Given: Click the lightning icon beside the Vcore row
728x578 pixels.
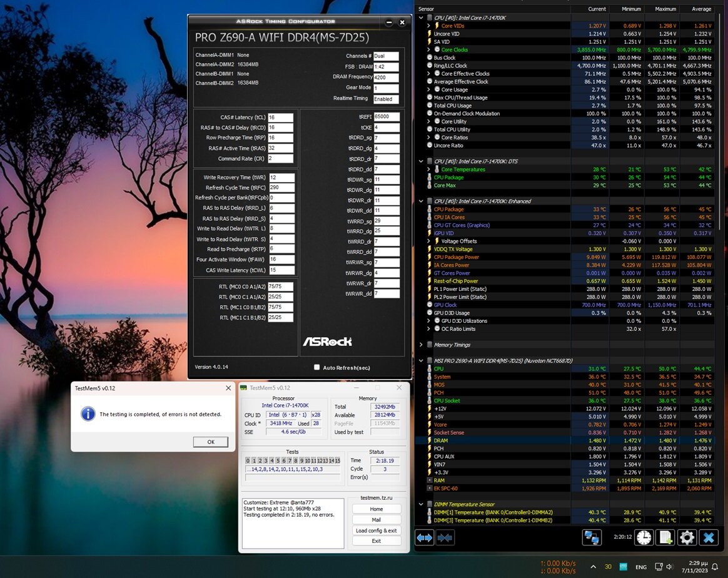Looking at the screenshot, I should [x=430, y=424].
